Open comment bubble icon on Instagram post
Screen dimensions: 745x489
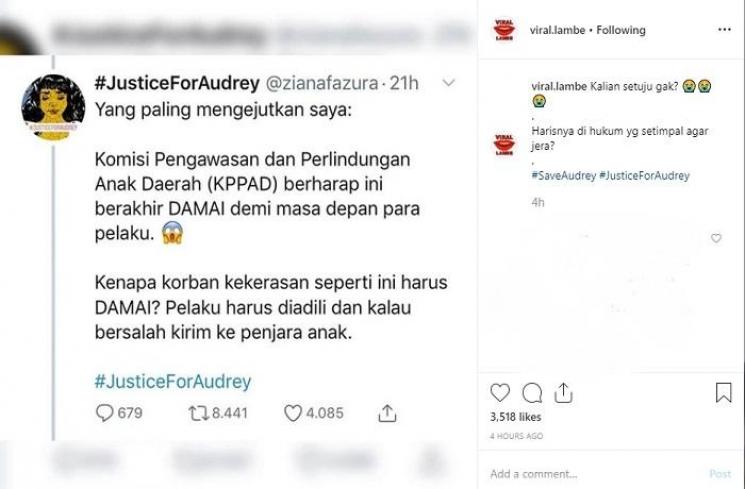[532, 393]
